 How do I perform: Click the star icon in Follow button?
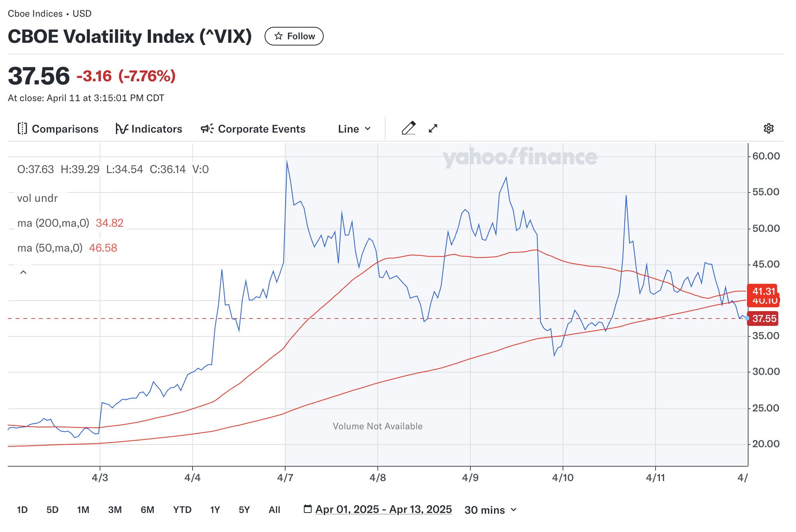pyautogui.click(x=278, y=36)
